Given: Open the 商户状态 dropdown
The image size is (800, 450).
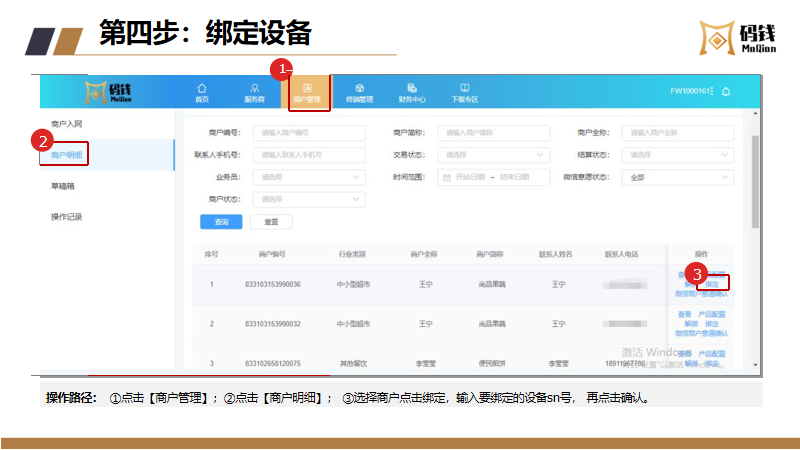Looking at the screenshot, I should tap(309, 199).
